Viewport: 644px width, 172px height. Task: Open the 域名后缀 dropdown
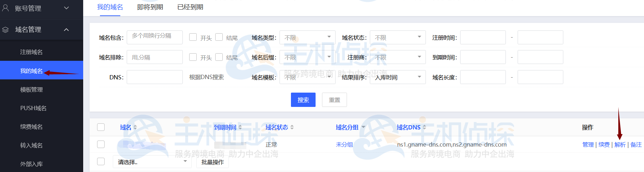click(x=307, y=57)
